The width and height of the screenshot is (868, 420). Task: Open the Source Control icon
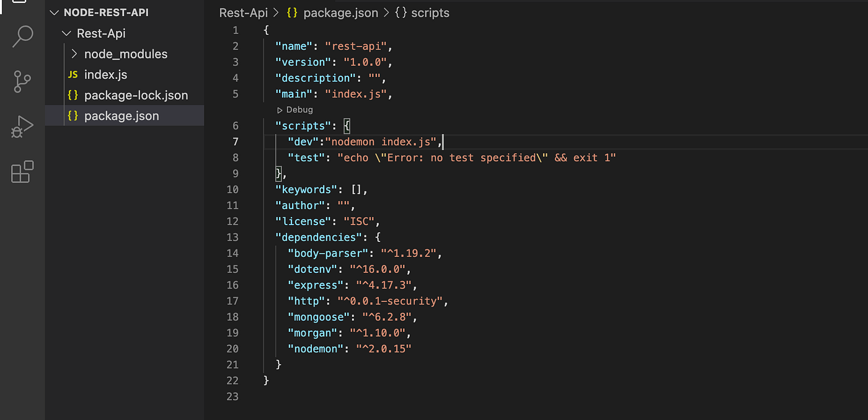pos(22,81)
